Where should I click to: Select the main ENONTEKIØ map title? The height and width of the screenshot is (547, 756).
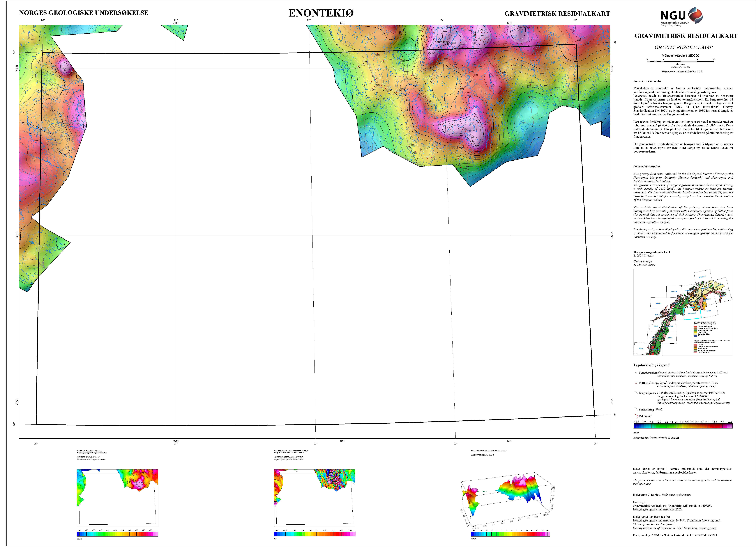click(321, 13)
